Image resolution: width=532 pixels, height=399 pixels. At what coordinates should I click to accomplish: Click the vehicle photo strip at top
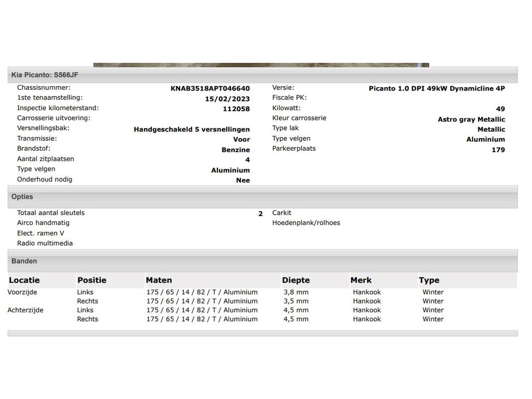tap(261, 65)
